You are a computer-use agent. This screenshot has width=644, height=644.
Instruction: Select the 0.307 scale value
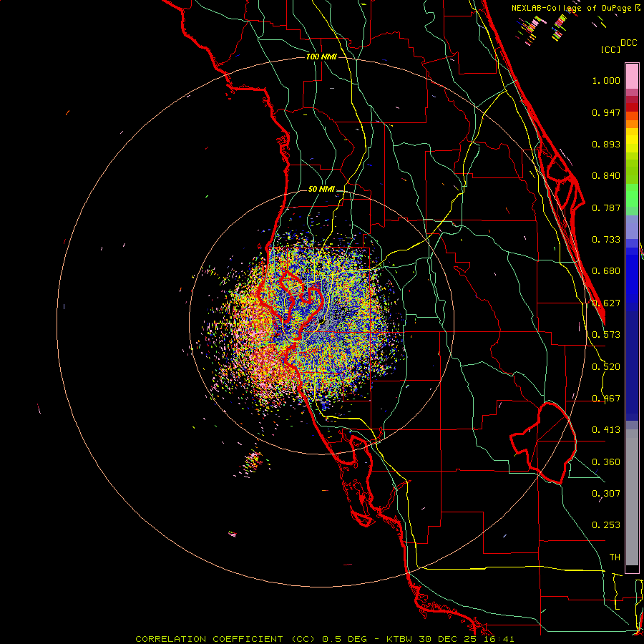point(606,494)
